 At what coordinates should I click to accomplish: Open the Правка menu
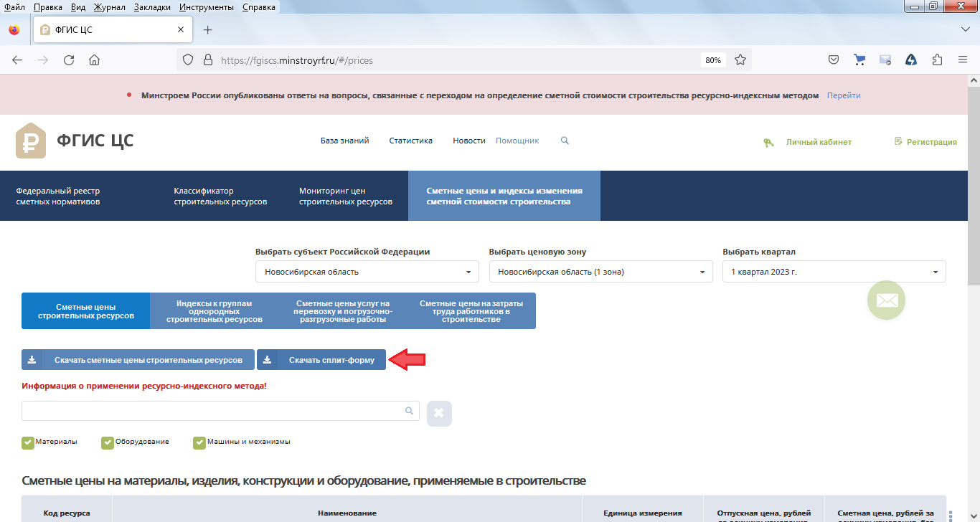coord(47,6)
